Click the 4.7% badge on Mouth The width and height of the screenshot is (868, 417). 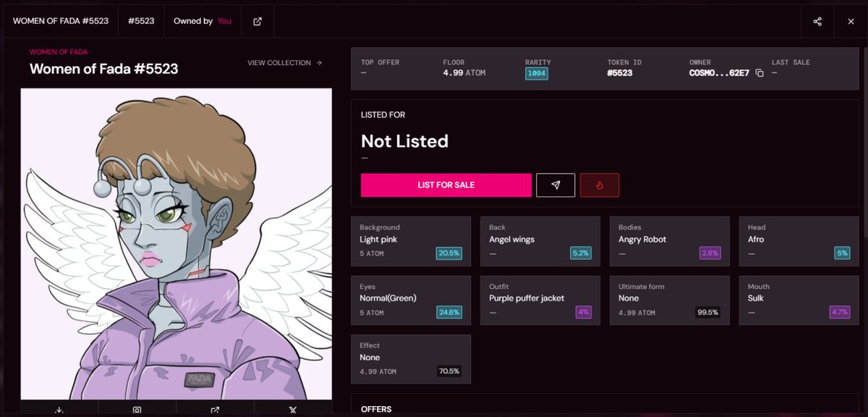tap(839, 313)
